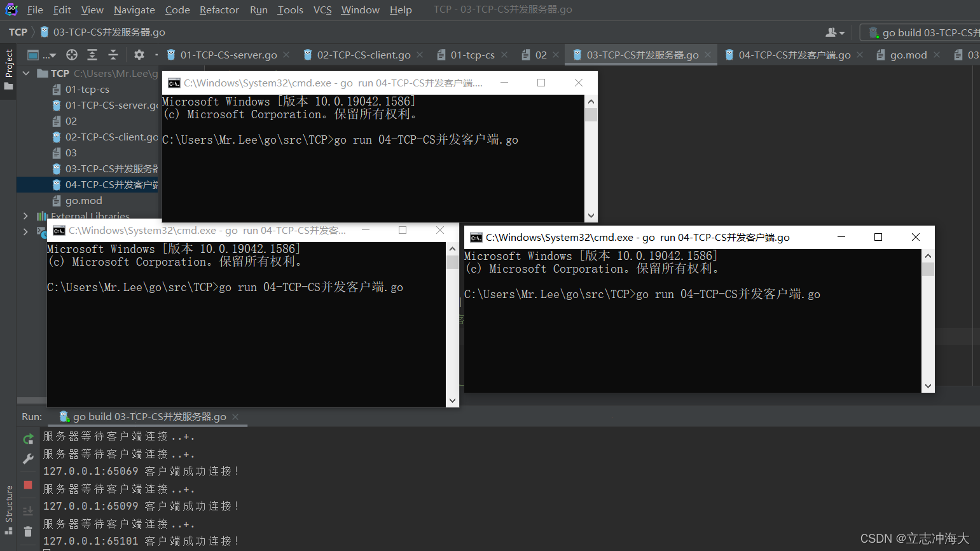Viewport: 980px width, 551px height.
Task: Close the 01-TCP-CS-server.go editor tab
Action: click(x=286, y=55)
